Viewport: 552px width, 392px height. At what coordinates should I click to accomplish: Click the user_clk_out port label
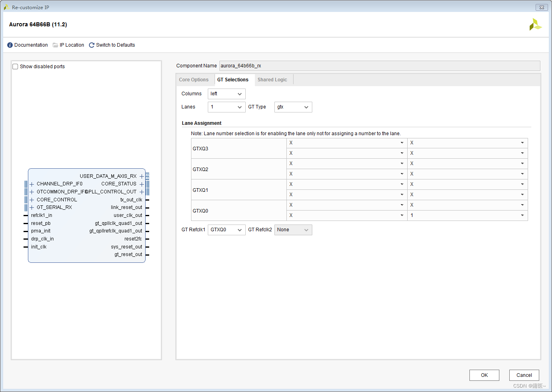tap(128, 215)
